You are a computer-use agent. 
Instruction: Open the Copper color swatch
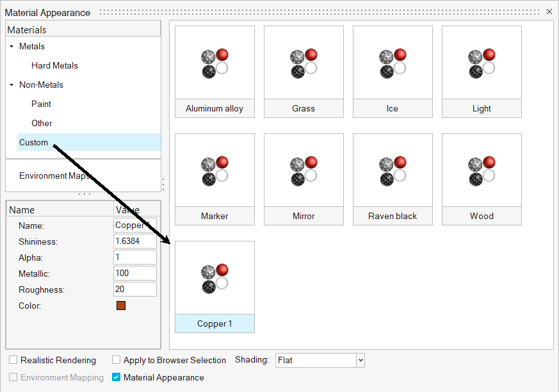coord(121,306)
